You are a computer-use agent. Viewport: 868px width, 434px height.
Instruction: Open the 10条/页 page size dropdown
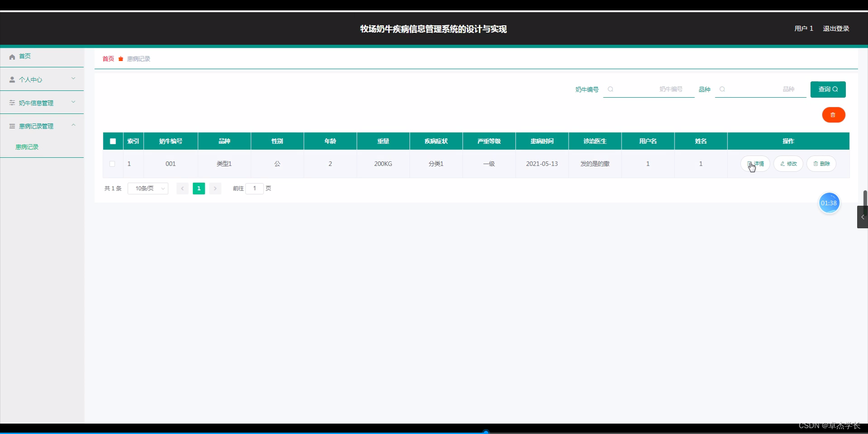click(x=148, y=189)
